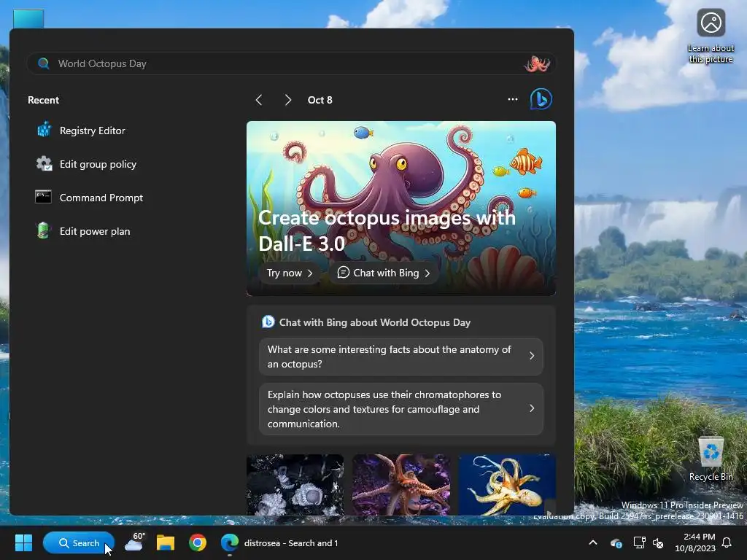This screenshot has width=747, height=560.
Task: Open the orange octopus on purple thumbnail
Action: [401, 485]
